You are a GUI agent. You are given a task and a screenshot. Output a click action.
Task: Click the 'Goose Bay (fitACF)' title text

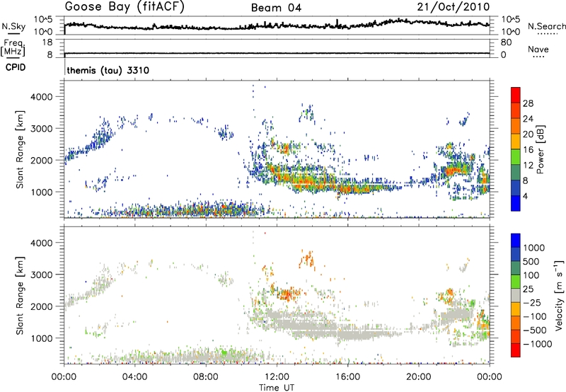point(125,7)
